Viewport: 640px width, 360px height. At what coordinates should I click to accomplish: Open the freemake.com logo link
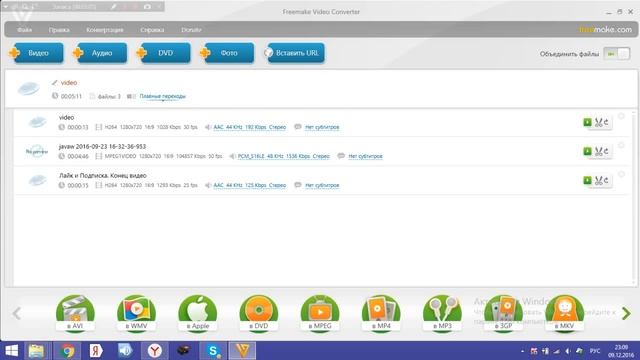point(605,29)
